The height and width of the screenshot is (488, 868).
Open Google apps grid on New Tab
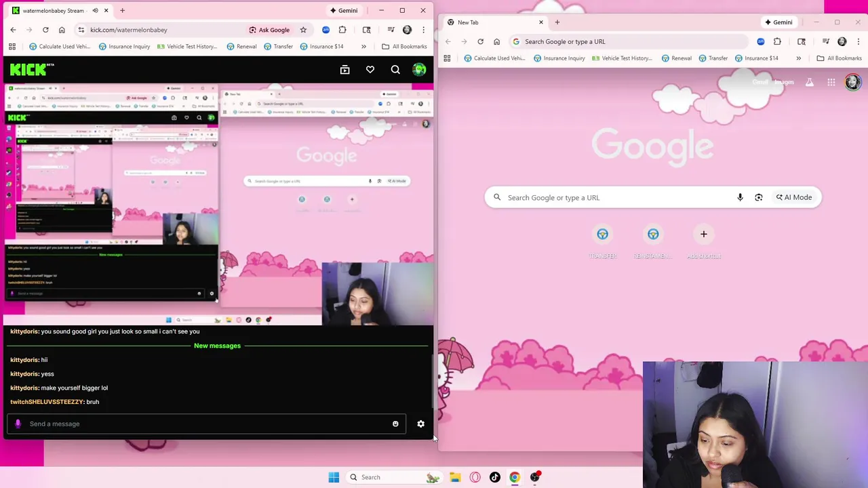[831, 82]
